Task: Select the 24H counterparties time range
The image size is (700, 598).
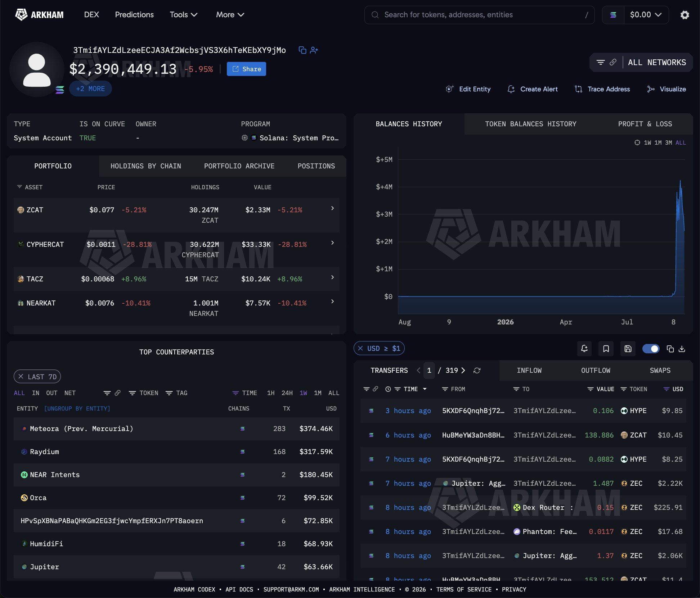Action: (287, 393)
